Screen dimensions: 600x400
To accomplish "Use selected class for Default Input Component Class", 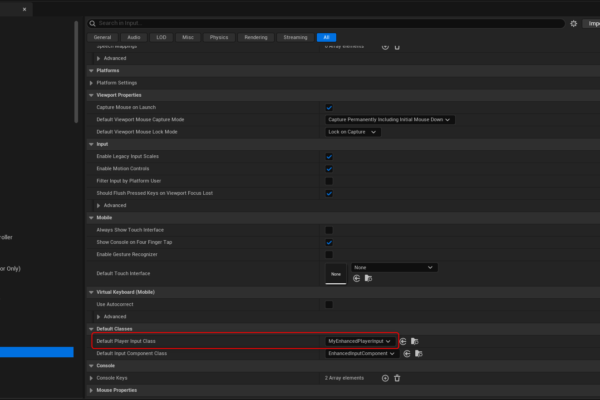I will [x=407, y=354].
